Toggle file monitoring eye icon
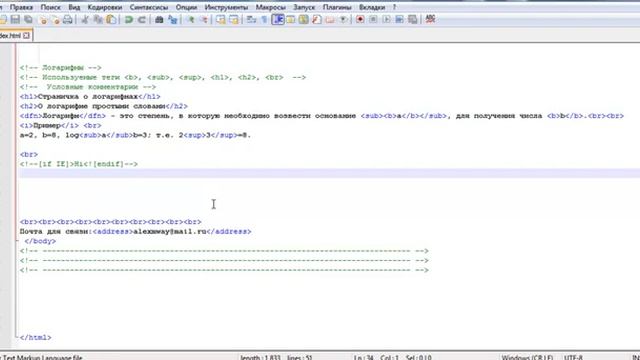 343,19
